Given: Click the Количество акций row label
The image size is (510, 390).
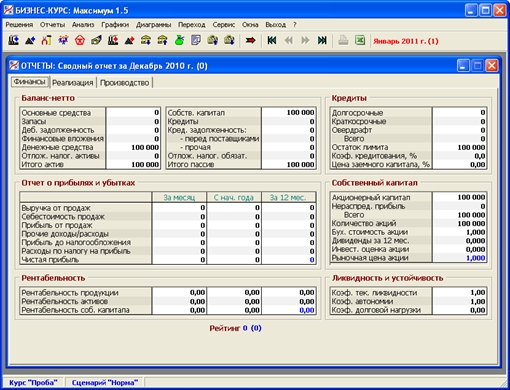Looking at the screenshot, I should tap(364, 223).
